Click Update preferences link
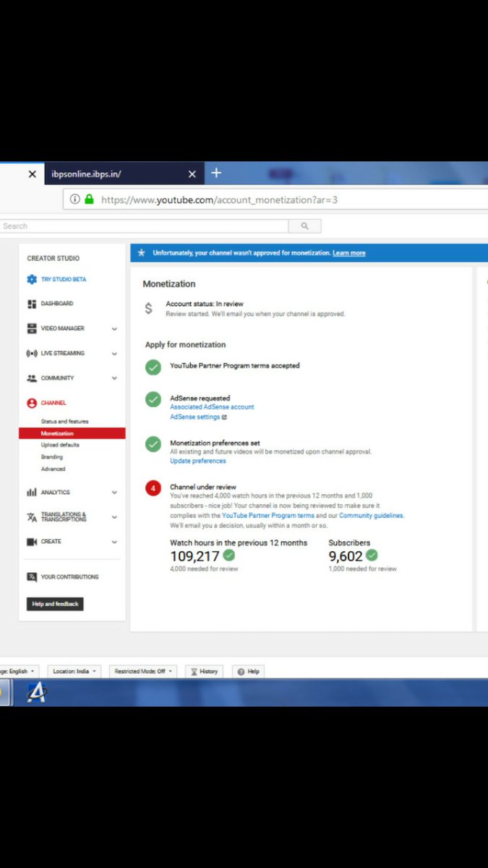The width and height of the screenshot is (488, 868). 198,461
